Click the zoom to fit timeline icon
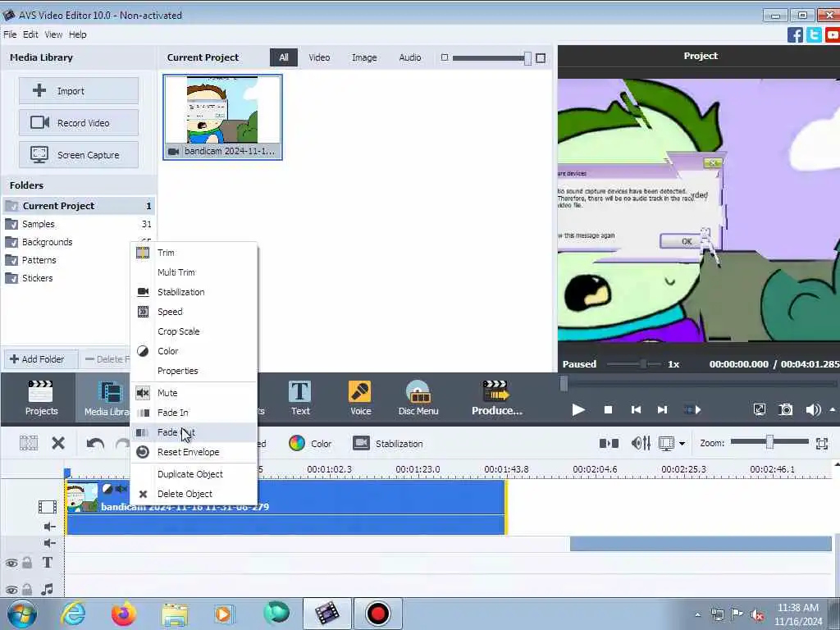 (822, 443)
